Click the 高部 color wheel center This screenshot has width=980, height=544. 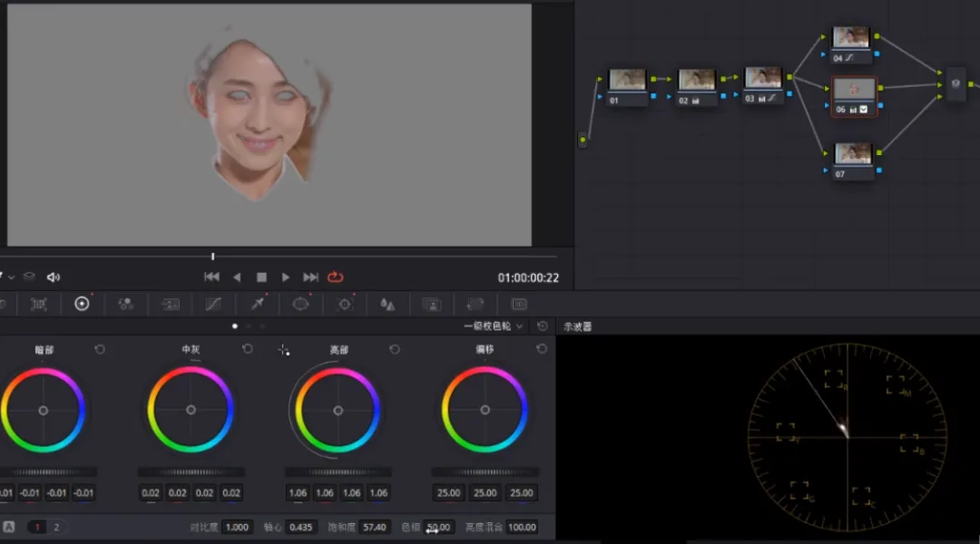(338, 411)
